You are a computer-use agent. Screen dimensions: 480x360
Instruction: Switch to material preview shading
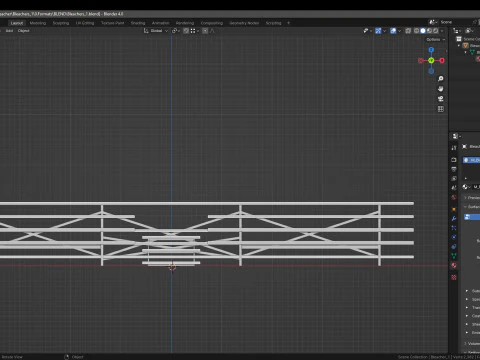pyautogui.click(x=429, y=31)
